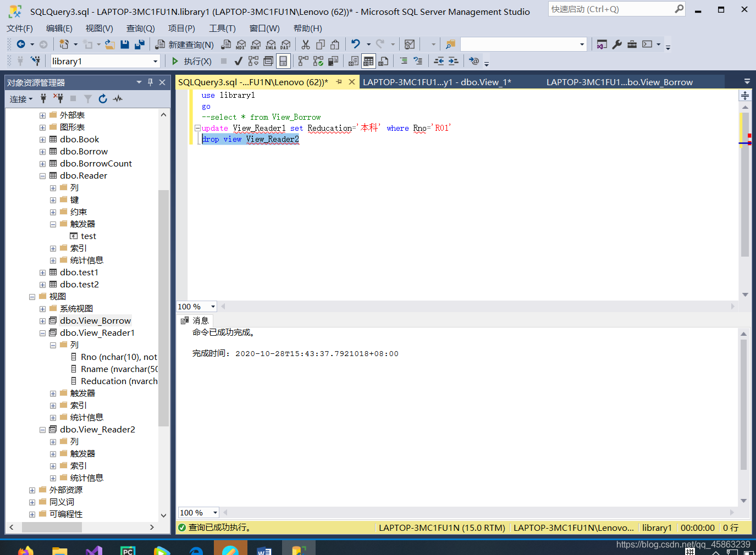
Task: Toggle Include Actual Execution Plan
Action: point(303,61)
